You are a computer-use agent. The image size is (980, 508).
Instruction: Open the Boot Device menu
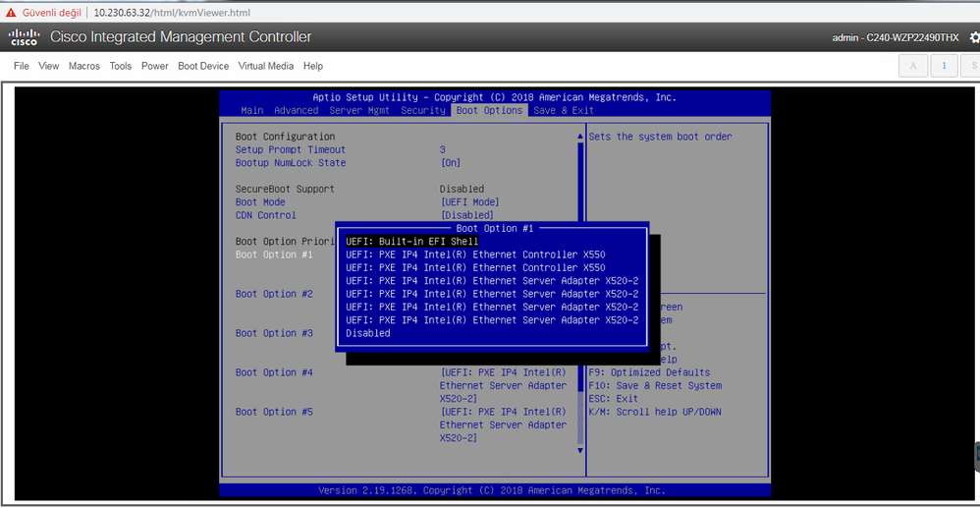point(203,66)
